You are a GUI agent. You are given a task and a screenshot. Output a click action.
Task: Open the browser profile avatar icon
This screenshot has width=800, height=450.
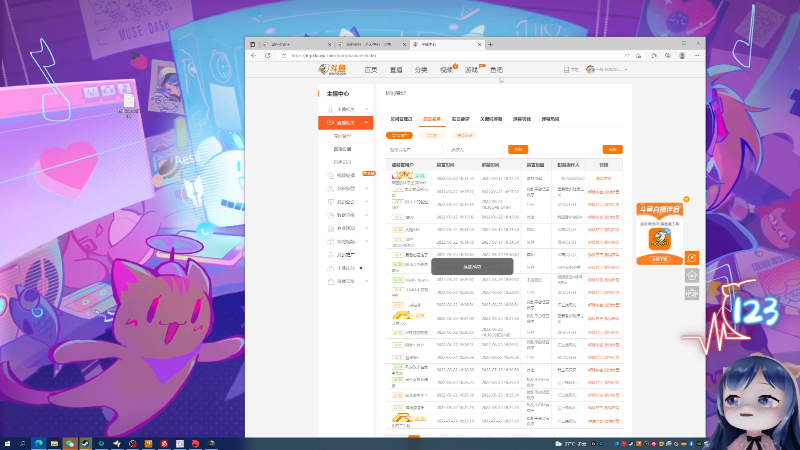(x=682, y=56)
